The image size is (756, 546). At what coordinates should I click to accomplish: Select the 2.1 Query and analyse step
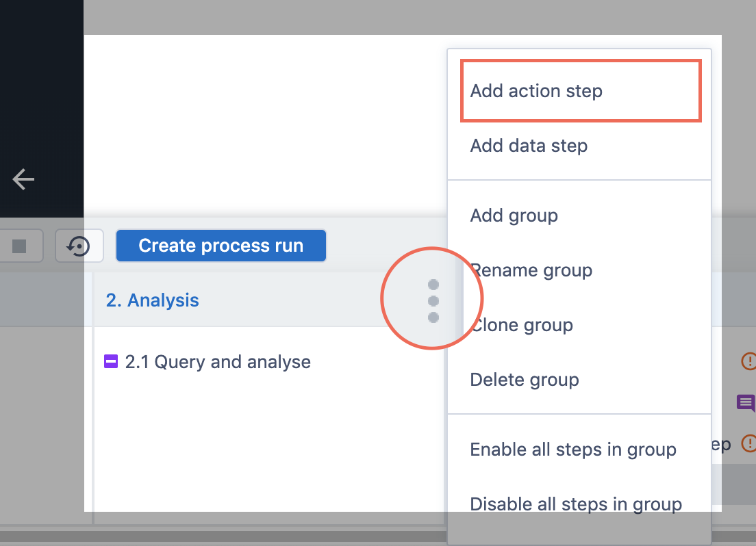tap(218, 362)
